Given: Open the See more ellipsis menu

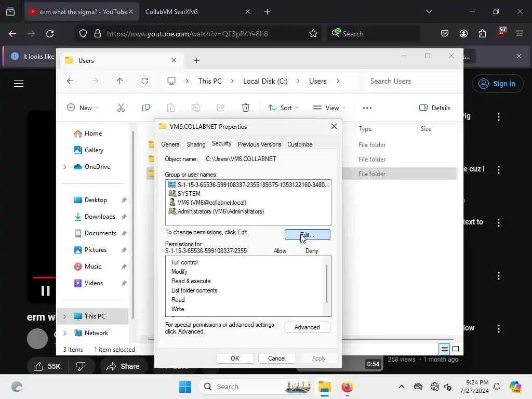Looking at the screenshot, I should click(x=367, y=108).
